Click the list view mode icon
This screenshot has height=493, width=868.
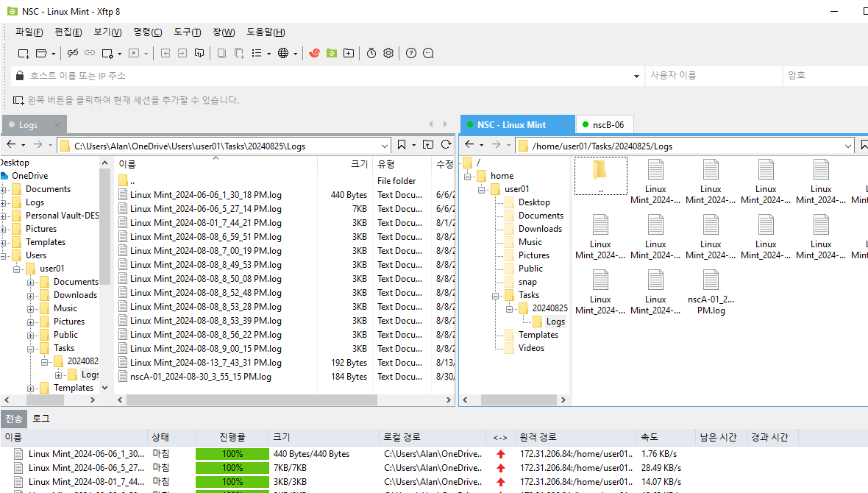pos(257,53)
